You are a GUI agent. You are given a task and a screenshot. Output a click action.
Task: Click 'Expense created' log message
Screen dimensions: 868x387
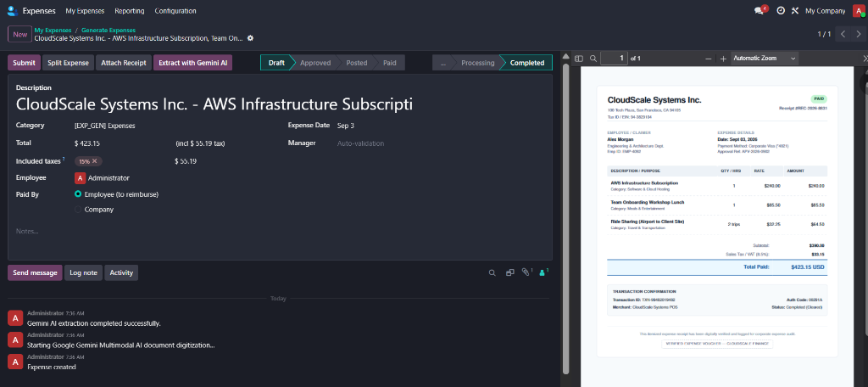(x=52, y=367)
